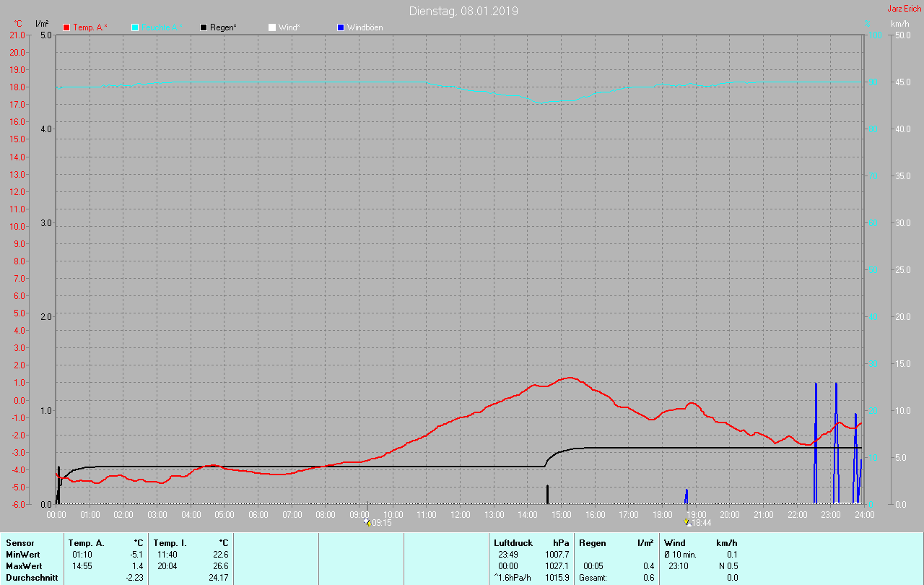Click the chart title Dienstag, 08.01.2019
This screenshot has height=585, width=924.
coord(463,11)
